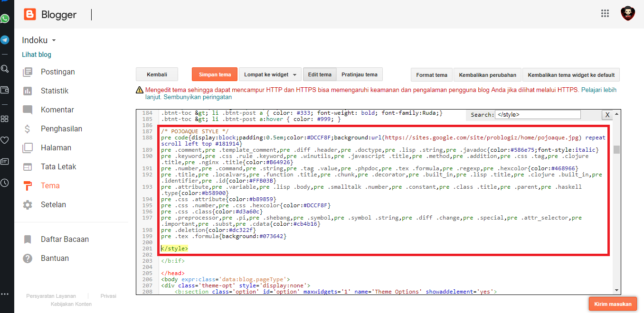644x313 pixels.
Task: Click the Daftar Bacaan bookmark icon
Action: coord(28,239)
